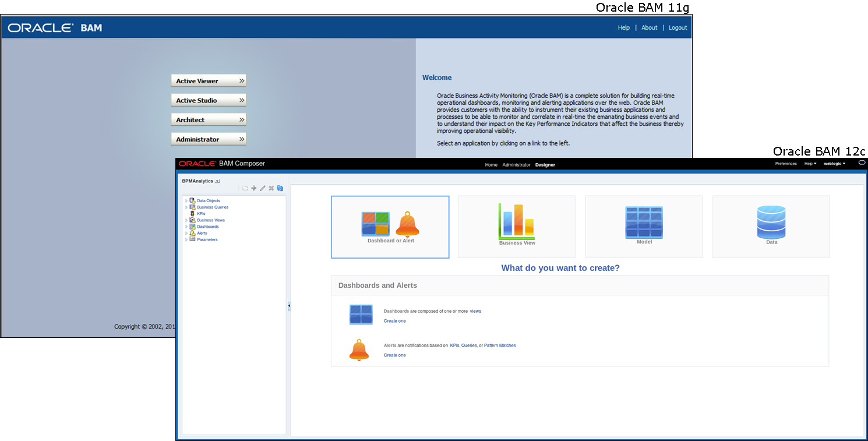
Task: Open the BPMAnalytics project dropdown
Action: [217, 181]
